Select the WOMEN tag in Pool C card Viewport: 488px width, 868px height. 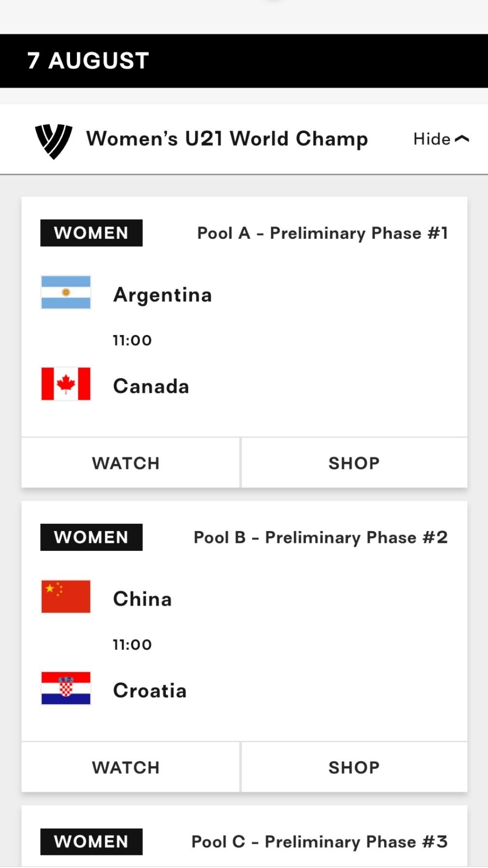91,841
